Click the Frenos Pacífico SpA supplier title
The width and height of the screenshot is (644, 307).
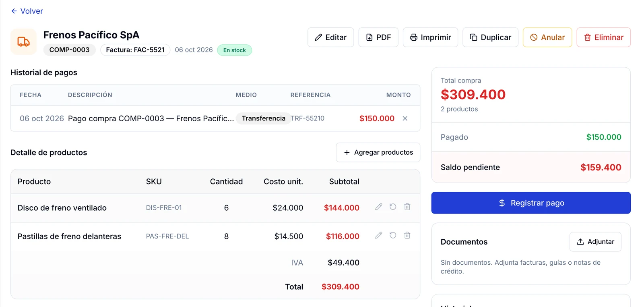[x=91, y=35]
